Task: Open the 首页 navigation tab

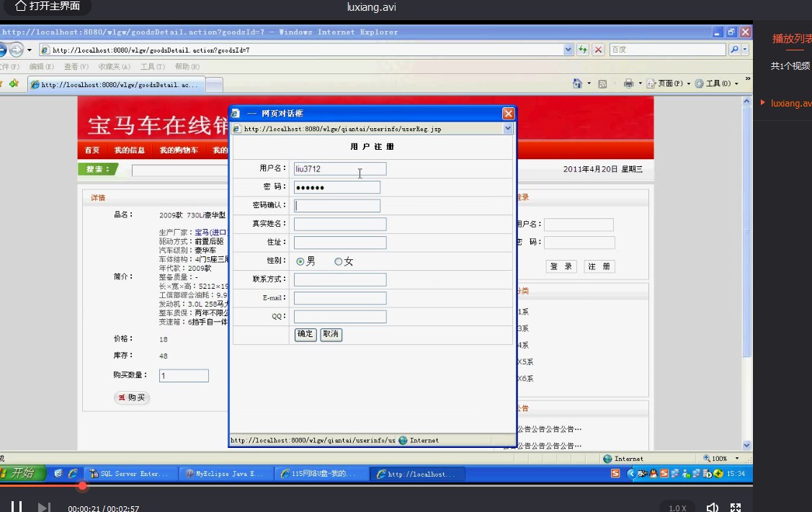Action: point(92,150)
